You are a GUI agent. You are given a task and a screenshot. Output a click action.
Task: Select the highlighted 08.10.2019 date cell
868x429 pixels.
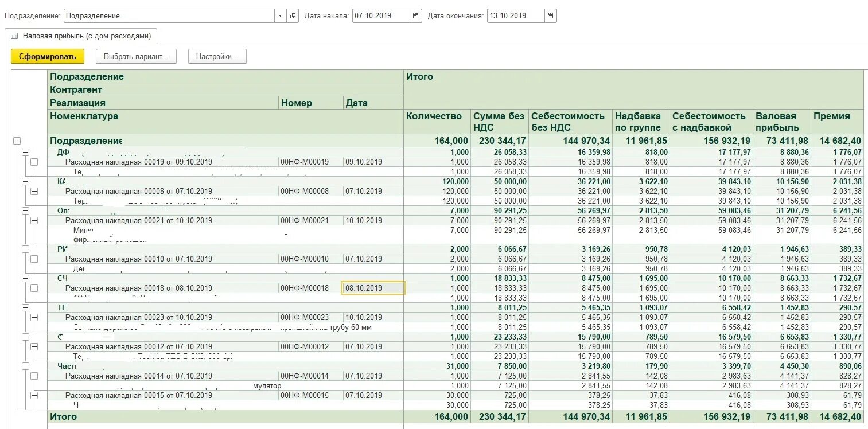click(373, 288)
